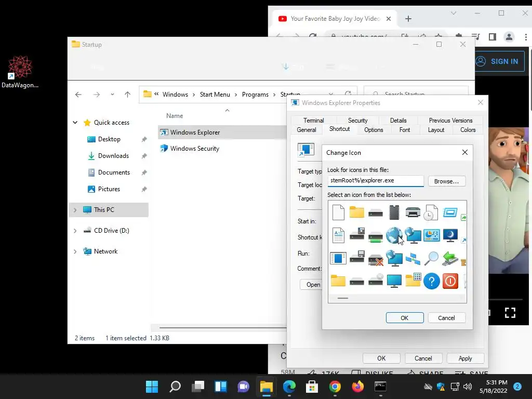532x399 pixels.
Task: Switch to the Security tab
Action: pos(357,121)
